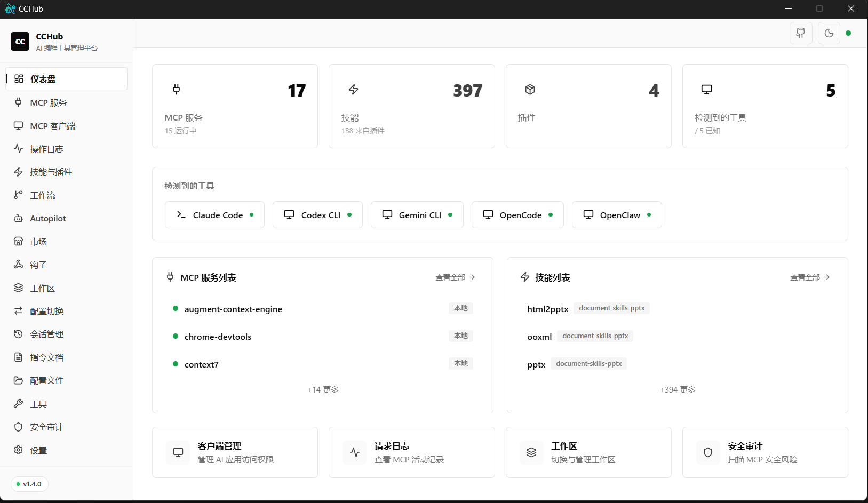Screen dimensions: 868x503
Task: Click the green status indicator top right
Action: tap(848, 33)
